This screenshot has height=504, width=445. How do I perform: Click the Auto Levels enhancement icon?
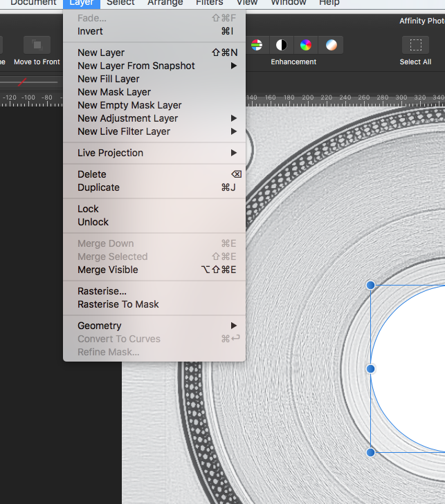tap(257, 45)
